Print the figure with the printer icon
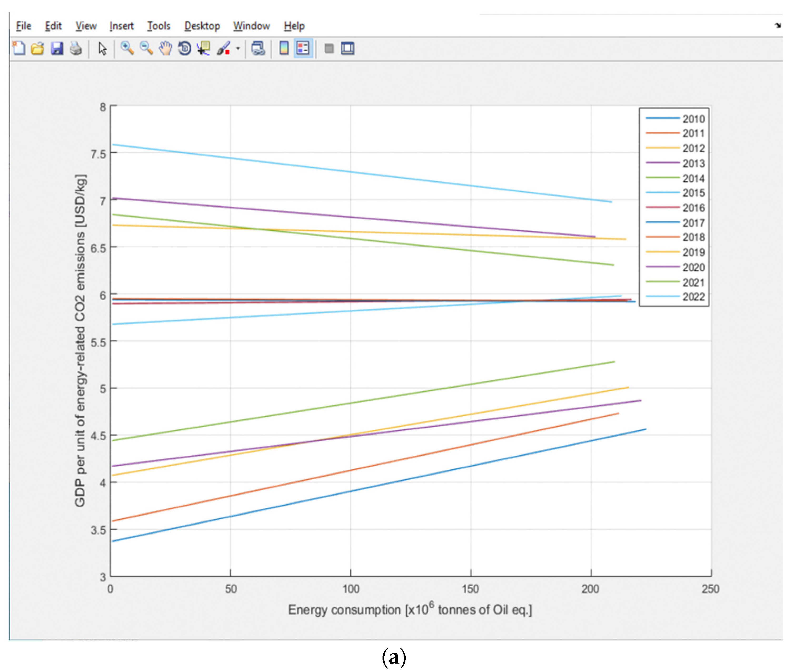Image resolution: width=789 pixels, height=672 pixels. tap(76, 48)
